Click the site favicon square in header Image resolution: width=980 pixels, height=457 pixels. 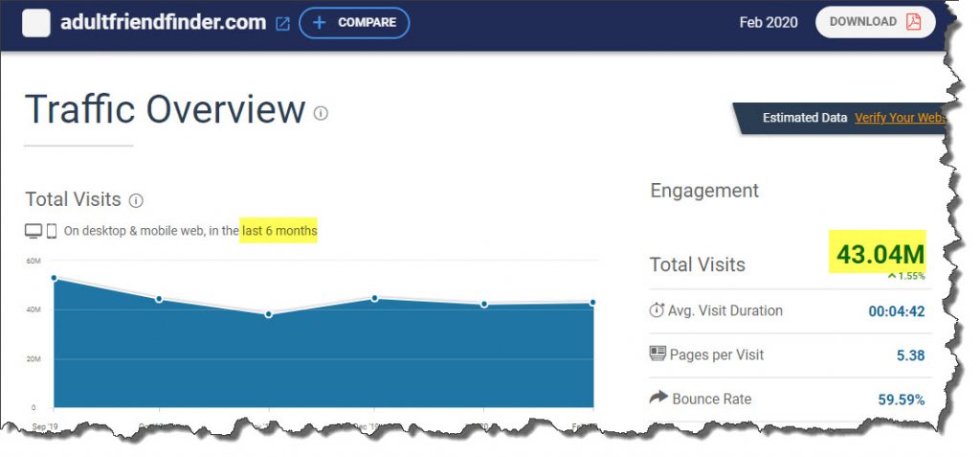pos(36,23)
